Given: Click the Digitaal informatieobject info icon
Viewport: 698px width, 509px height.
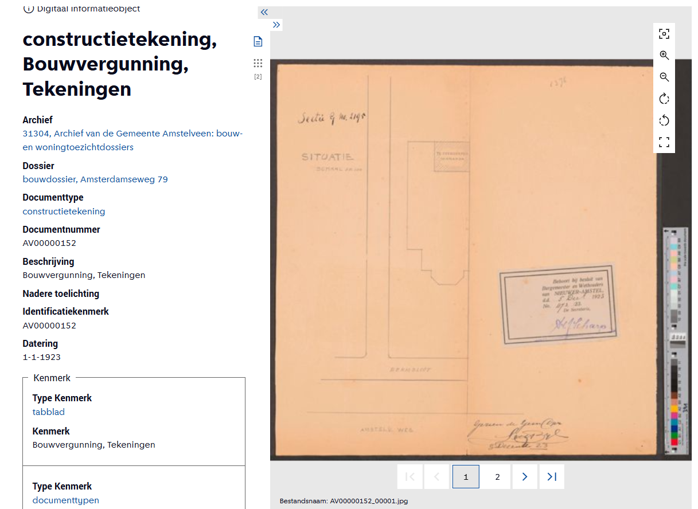Looking at the screenshot, I should click(28, 8).
